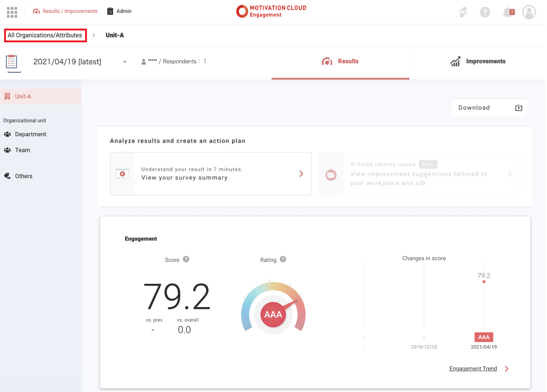Go to All Organizations/Attributes breadcrumb
The image size is (547, 392).
pos(45,35)
